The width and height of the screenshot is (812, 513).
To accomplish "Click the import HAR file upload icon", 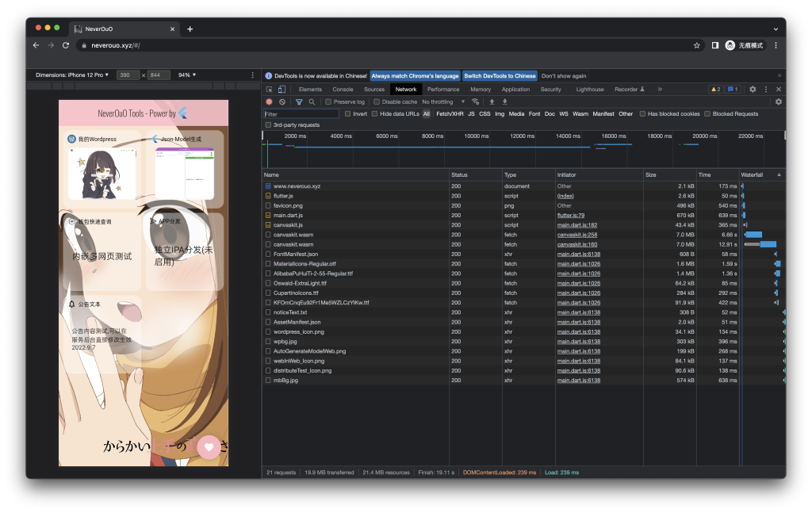I will (x=492, y=101).
